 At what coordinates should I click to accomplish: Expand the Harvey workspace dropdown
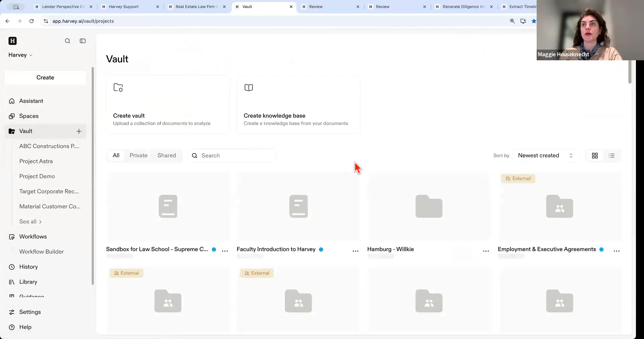[x=20, y=55]
